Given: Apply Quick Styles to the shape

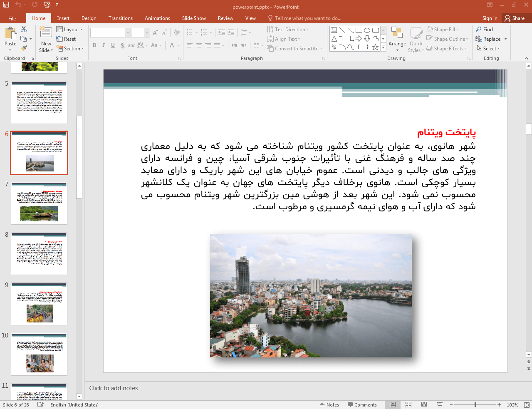Looking at the screenshot, I should (416, 40).
